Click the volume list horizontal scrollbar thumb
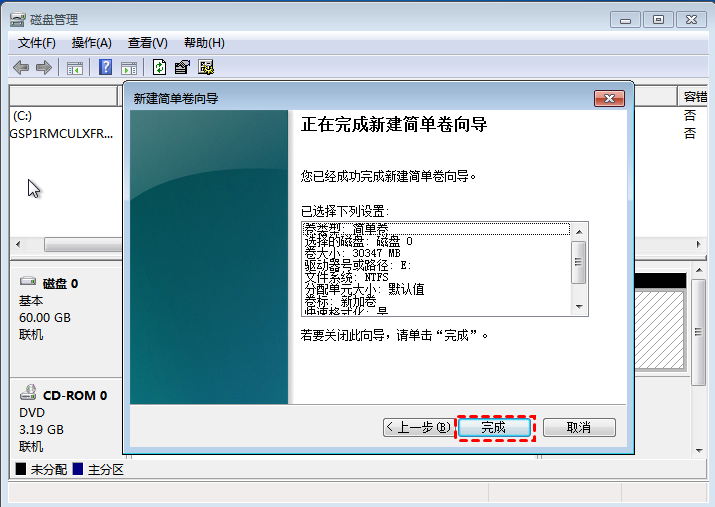Image resolution: width=715 pixels, height=507 pixels. click(83, 244)
